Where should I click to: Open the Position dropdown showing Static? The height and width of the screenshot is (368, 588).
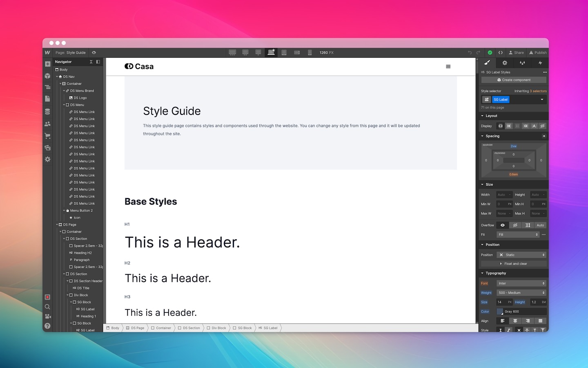coord(522,255)
